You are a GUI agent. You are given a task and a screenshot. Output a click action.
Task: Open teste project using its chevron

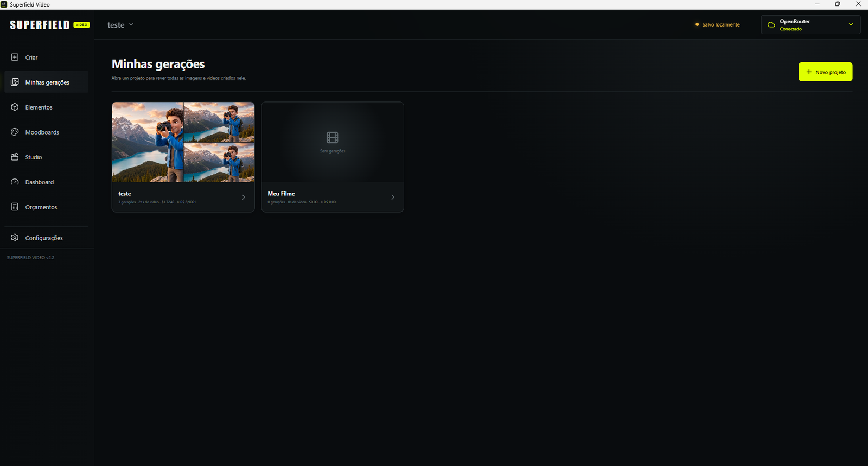244,197
